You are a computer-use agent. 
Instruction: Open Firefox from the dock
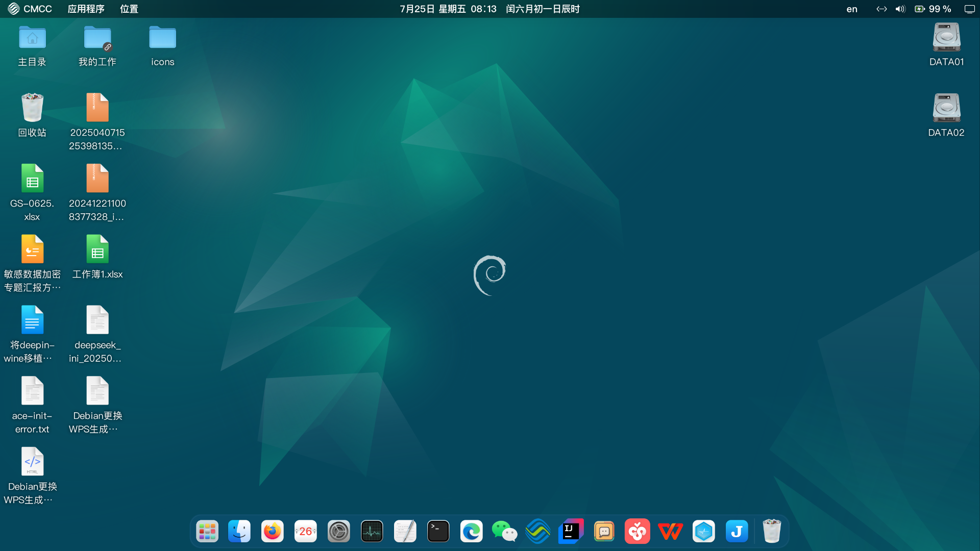coord(272,532)
